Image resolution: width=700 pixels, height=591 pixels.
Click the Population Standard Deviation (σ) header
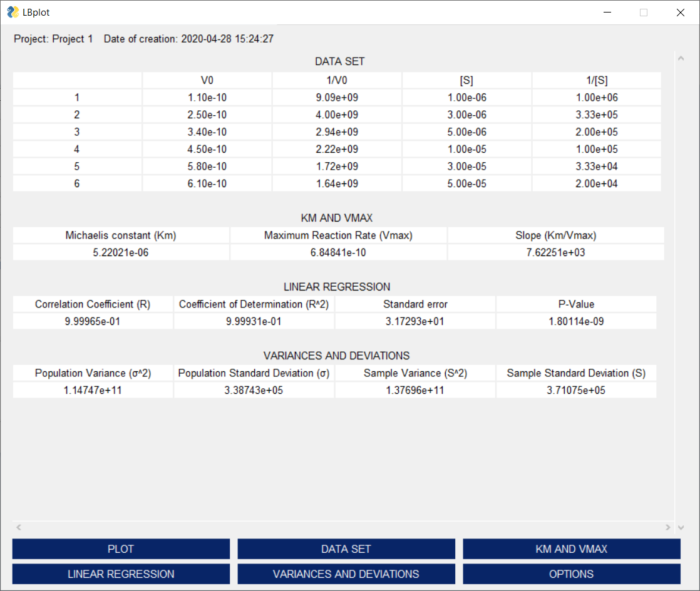254,373
